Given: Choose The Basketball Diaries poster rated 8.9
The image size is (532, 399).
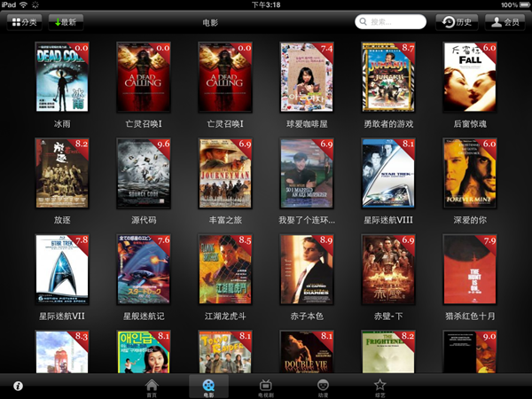Looking at the screenshot, I should pos(307,270).
